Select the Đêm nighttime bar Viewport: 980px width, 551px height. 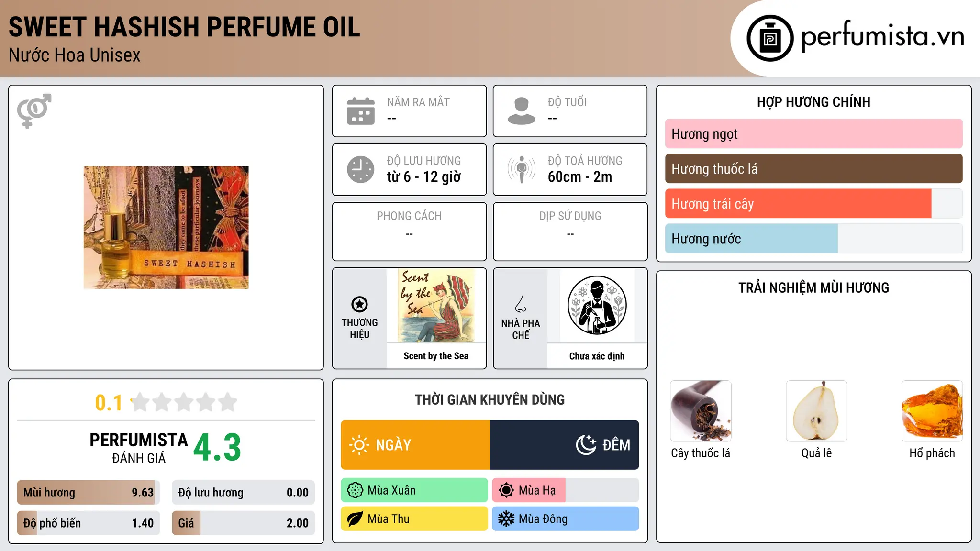(565, 445)
